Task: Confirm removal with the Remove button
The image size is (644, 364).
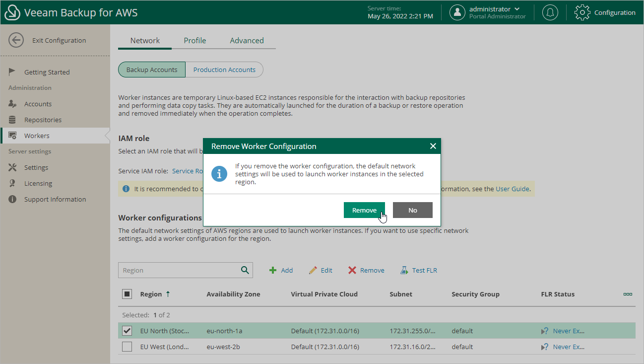Action: tap(364, 210)
